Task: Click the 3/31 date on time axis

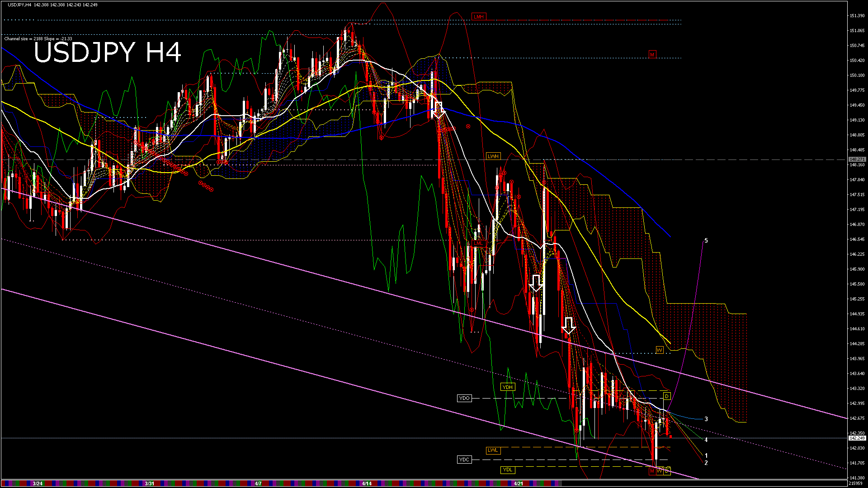Action: [x=149, y=483]
